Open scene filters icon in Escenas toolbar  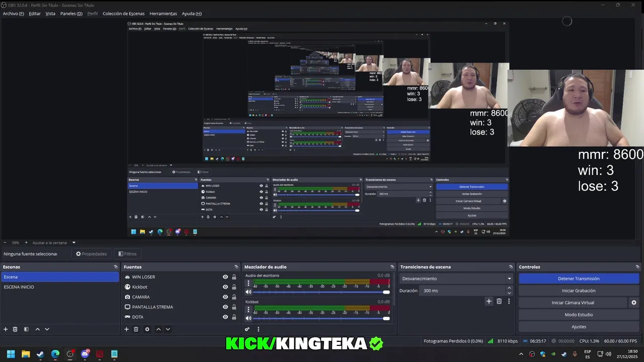point(26,329)
